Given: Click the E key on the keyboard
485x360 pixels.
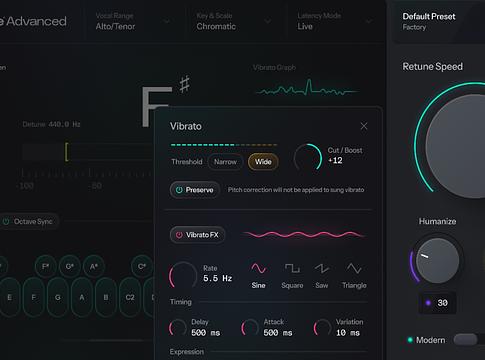Looking at the screenshot, I should (10, 297).
